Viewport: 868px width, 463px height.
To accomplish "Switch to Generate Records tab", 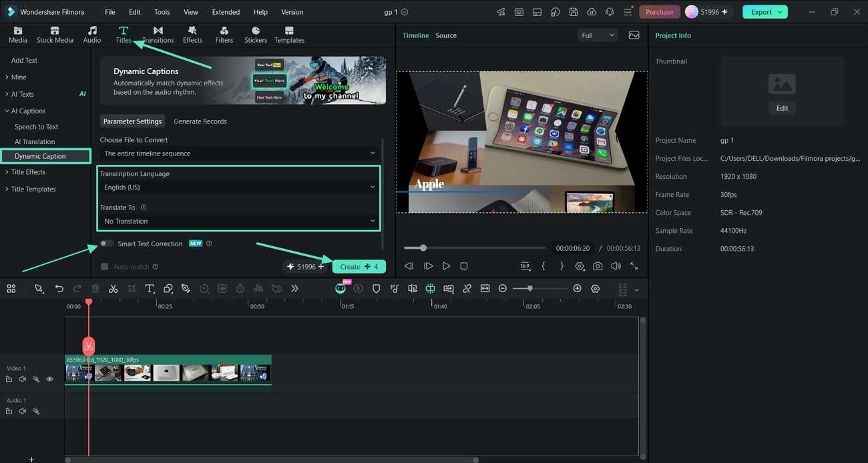I will pos(200,121).
